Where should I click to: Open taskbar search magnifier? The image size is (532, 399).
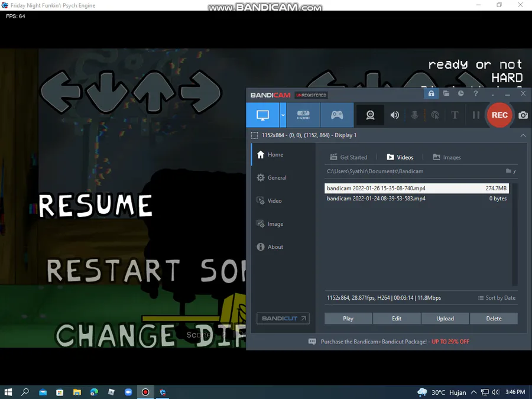(x=25, y=392)
